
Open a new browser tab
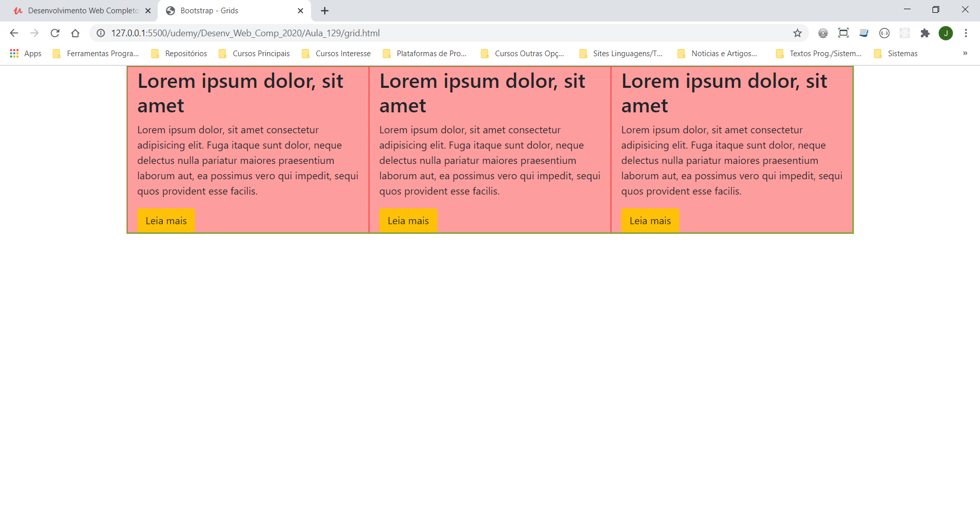tap(325, 11)
